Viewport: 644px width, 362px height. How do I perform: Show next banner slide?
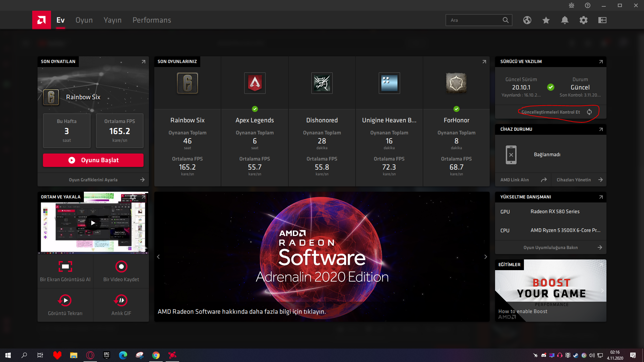tap(485, 257)
